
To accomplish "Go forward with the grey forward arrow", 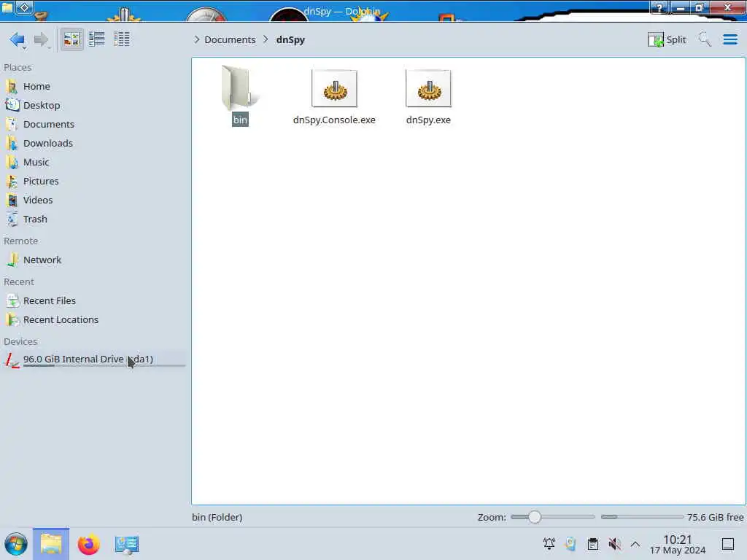I will click(41, 39).
